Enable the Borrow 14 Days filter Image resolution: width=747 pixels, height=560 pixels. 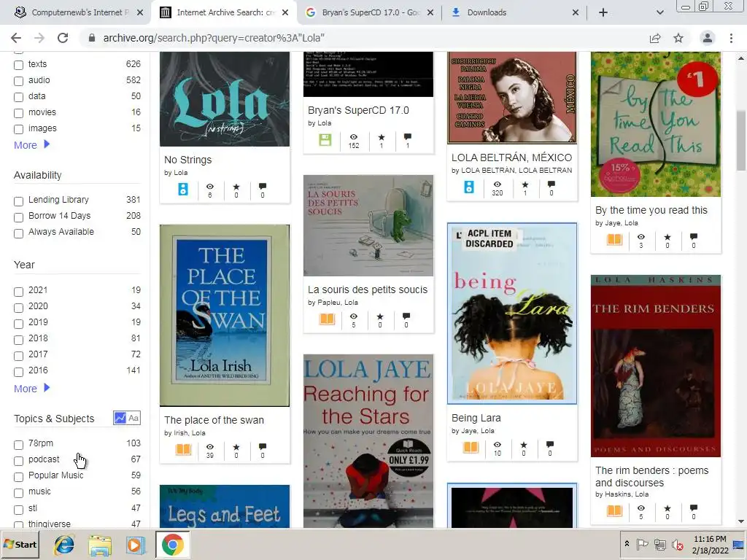coord(18,217)
